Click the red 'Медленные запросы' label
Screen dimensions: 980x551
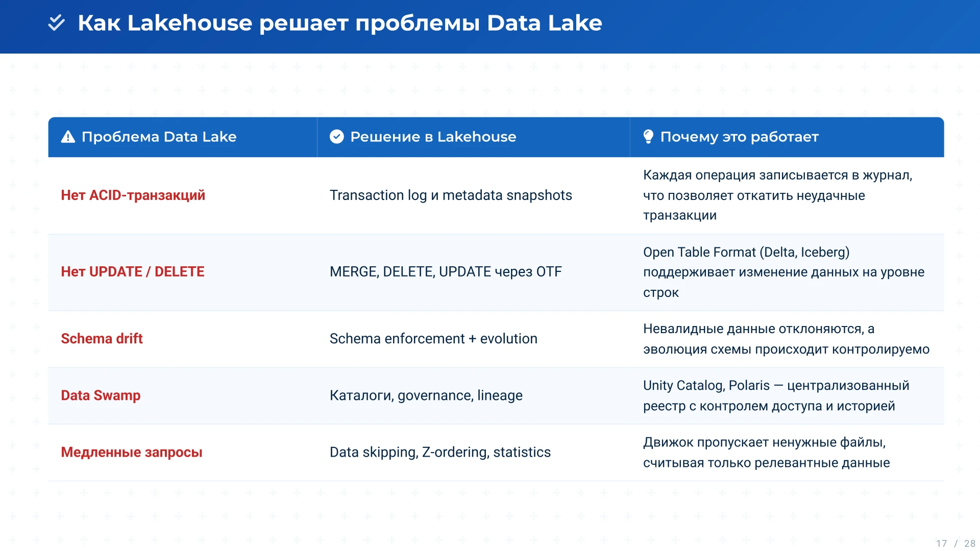[131, 452]
